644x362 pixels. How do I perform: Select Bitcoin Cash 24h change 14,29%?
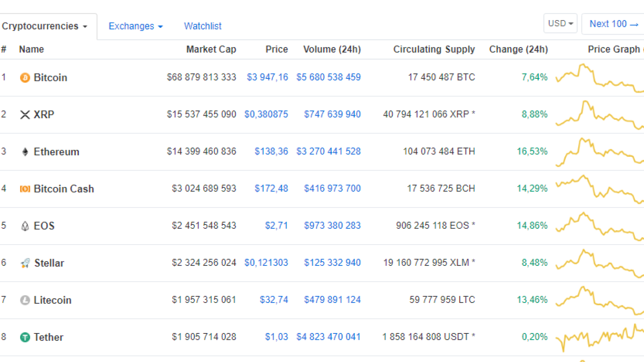click(x=532, y=188)
